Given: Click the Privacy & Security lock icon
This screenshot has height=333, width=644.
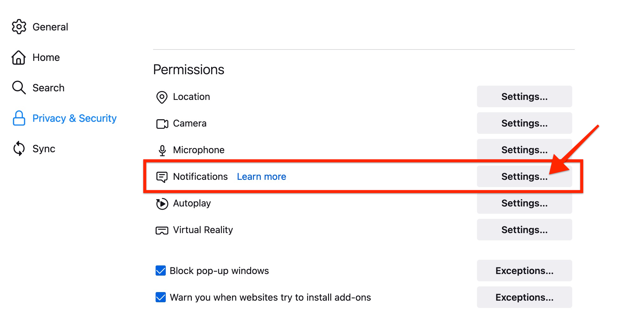Looking at the screenshot, I should (x=19, y=118).
